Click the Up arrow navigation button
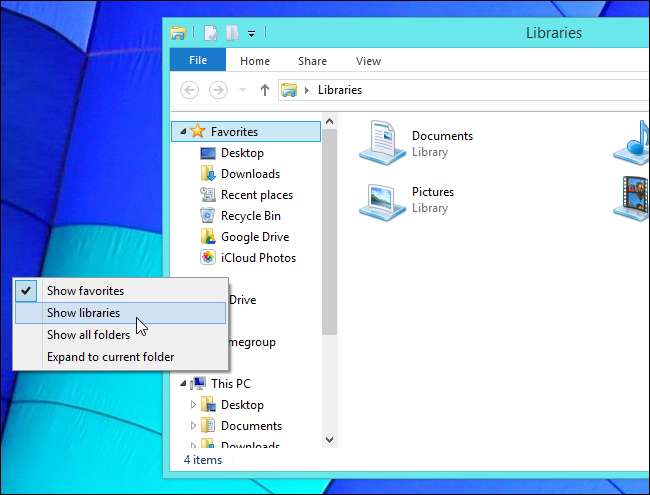Screen dimensions: 650x495 point(264,90)
